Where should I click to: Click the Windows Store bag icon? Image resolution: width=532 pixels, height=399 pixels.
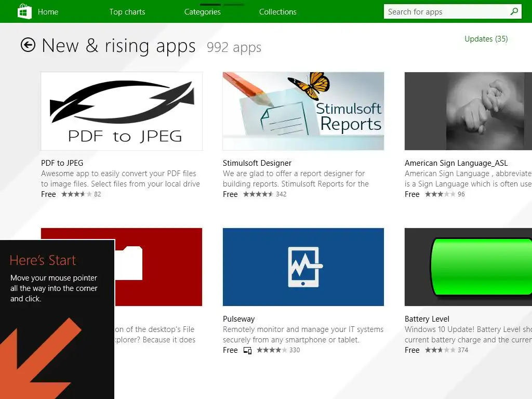(x=24, y=11)
